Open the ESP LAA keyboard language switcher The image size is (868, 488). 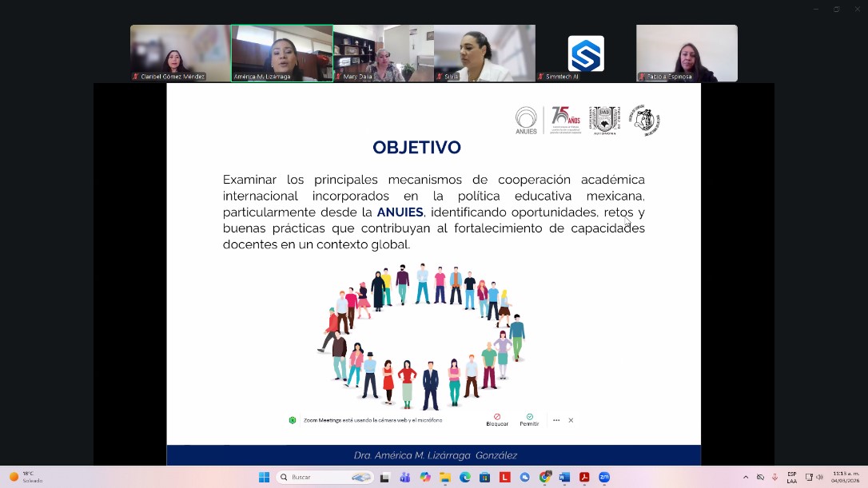[x=791, y=477]
